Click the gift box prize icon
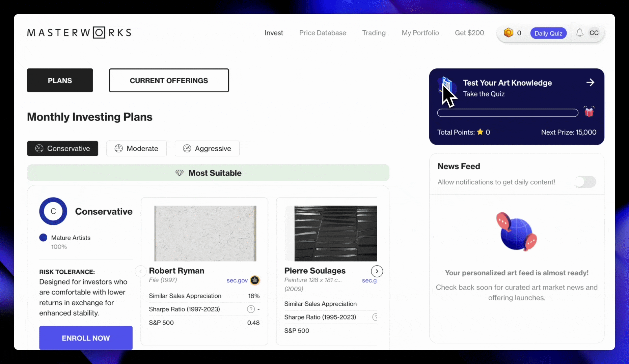 coord(589,112)
